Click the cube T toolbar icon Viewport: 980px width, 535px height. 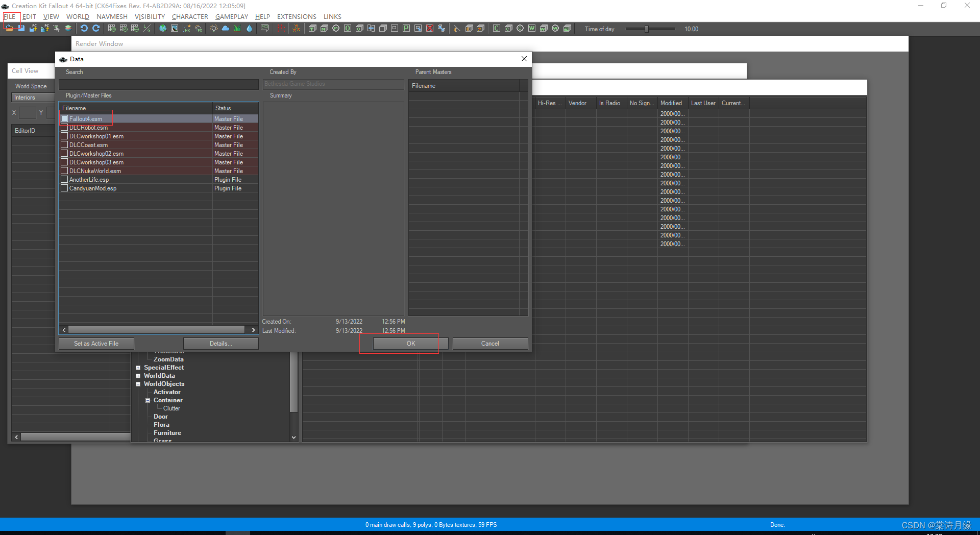[x=312, y=29]
